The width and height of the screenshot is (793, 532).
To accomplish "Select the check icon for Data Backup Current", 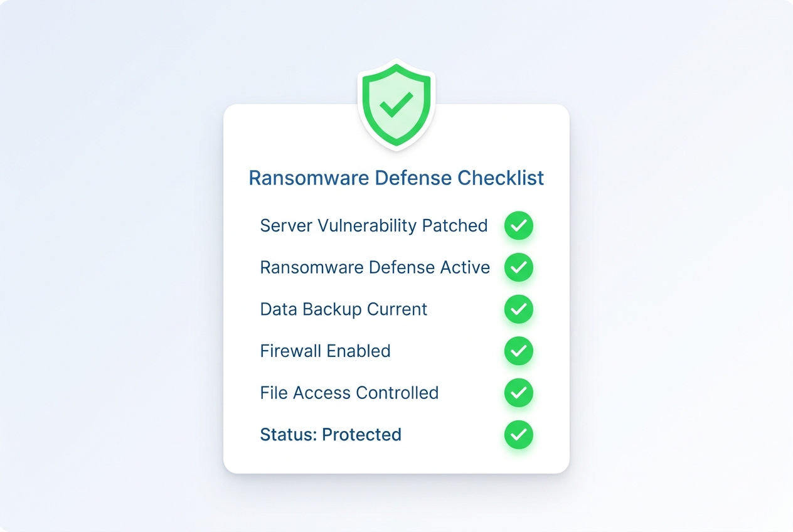I will point(519,309).
